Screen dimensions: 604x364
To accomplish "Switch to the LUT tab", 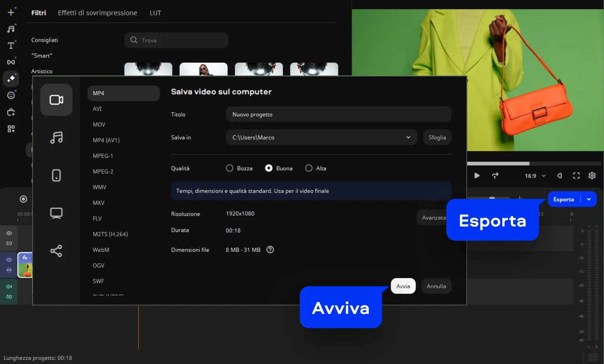I will pyautogui.click(x=155, y=13).
